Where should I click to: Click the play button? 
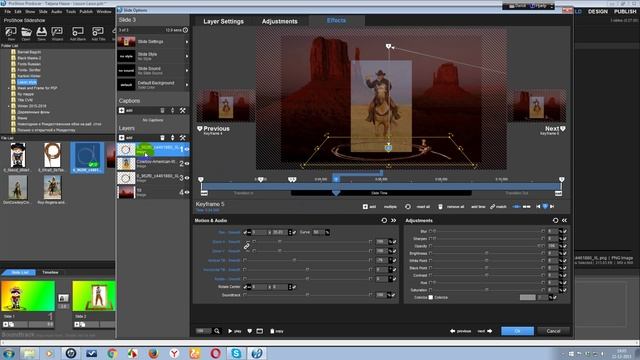click(235, 331)
